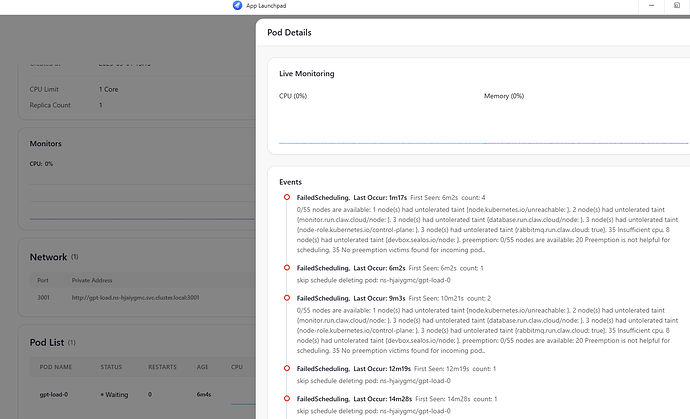Click the Memory usage chart line
The image size is (690, 419).
[586, 143]
